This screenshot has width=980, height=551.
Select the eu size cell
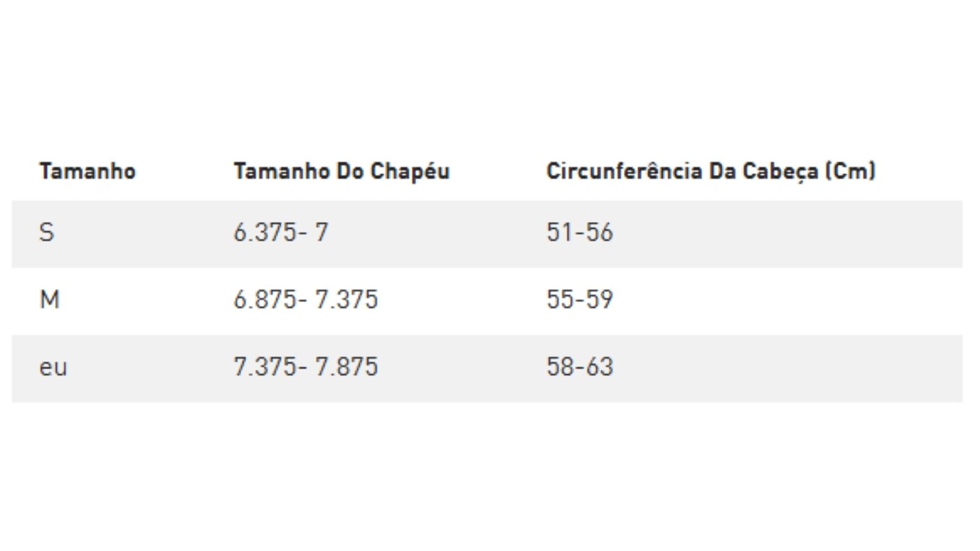point(53,367)
